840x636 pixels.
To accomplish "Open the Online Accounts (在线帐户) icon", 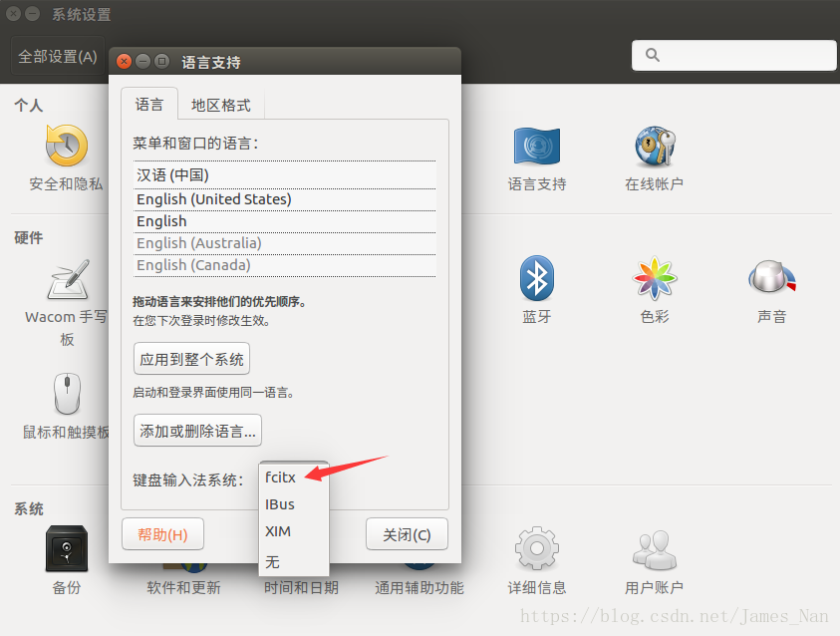I will tap(655, 146).
